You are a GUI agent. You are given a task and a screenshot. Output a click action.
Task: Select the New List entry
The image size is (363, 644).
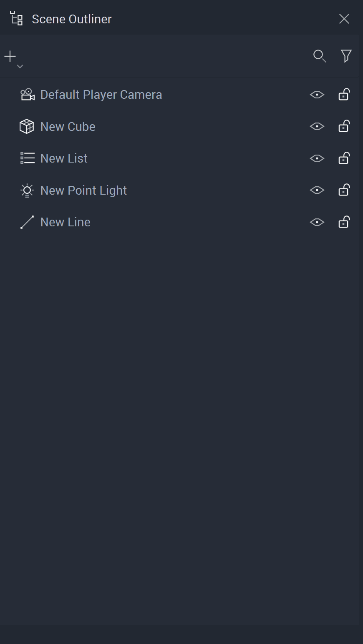tap(64, 158)
